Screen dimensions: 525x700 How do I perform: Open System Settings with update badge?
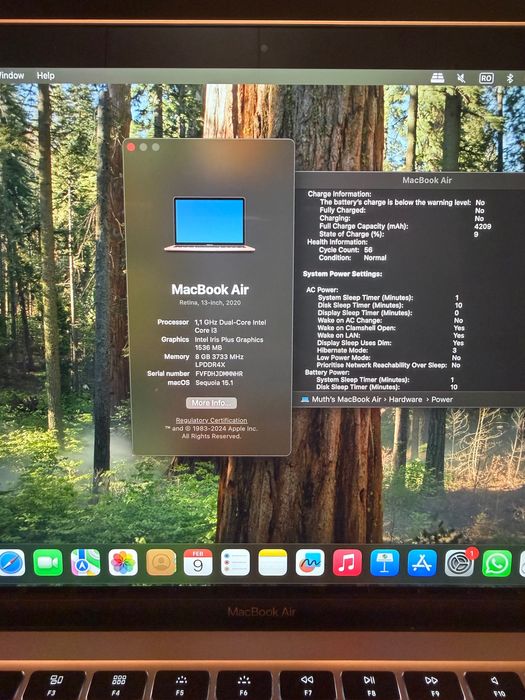460,562
